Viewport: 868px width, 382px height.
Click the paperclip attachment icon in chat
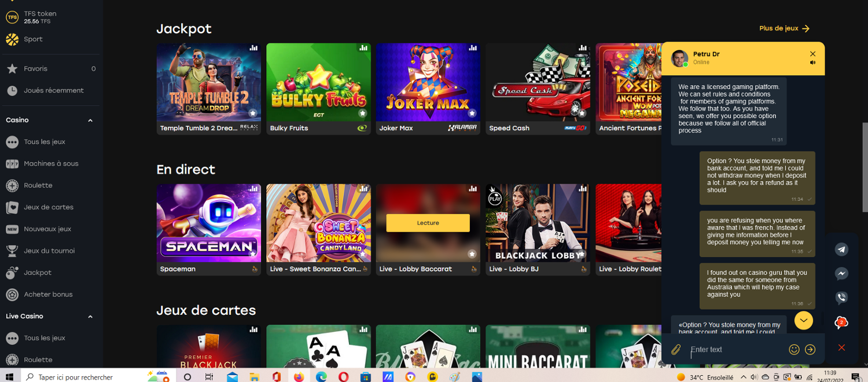click(675, 350)
